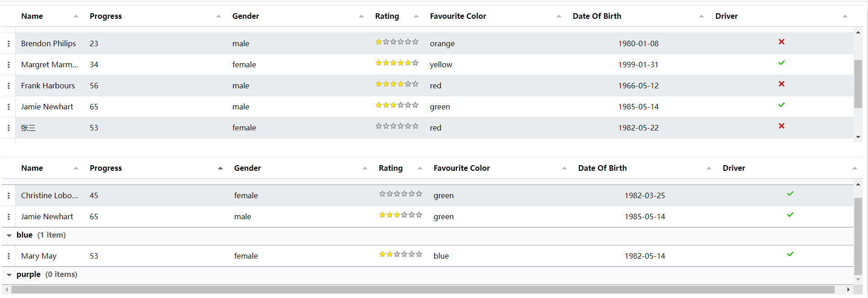This screenshot has height=298, width=868.
Task: Set Frank Harbours star rating
Action: click(x=397, y=84)
